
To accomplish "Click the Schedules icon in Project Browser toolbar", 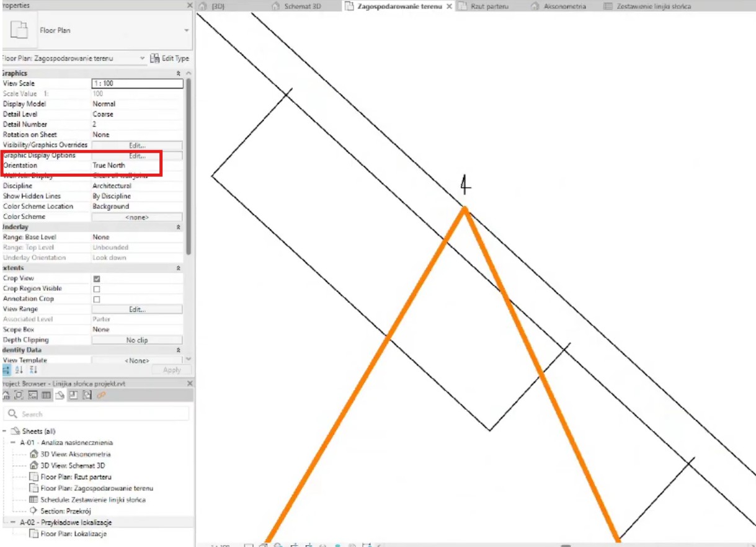I will pyautogui.click(x=46, y=395).
